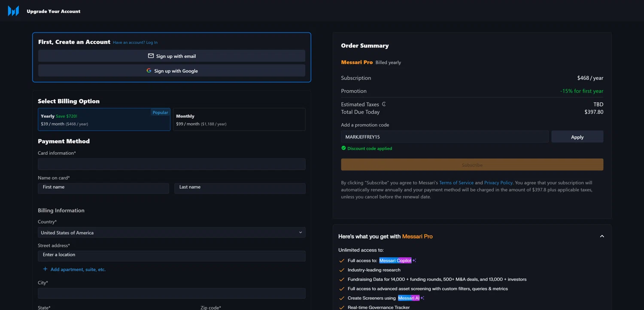Focus the Last name field

(240, 188)
